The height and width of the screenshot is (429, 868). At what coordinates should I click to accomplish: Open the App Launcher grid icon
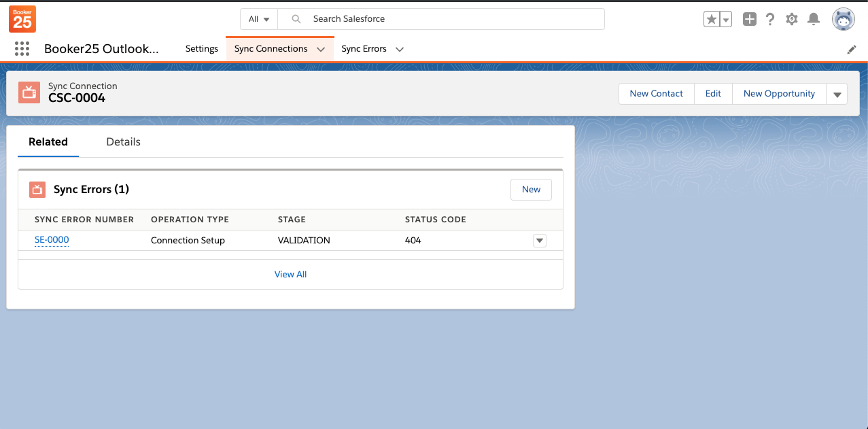[22, 49]
